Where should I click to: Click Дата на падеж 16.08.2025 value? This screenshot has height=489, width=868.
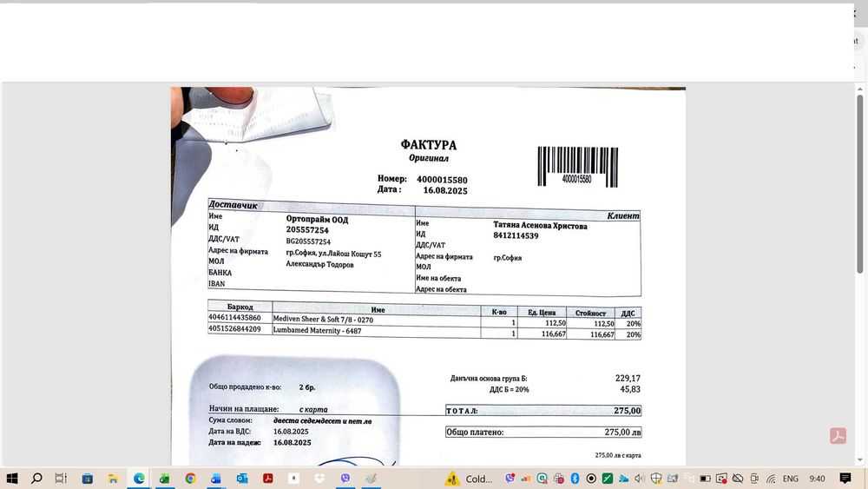(x=293, y=442)
